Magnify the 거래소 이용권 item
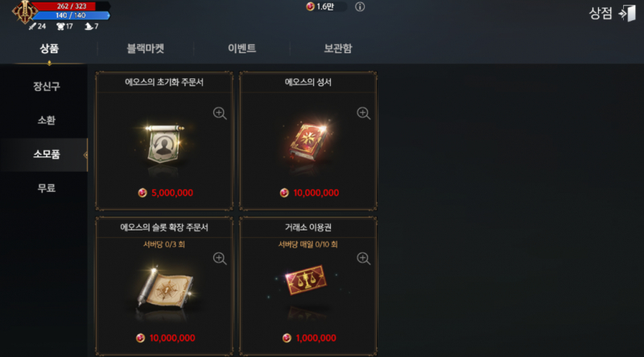 coord(364,259)
